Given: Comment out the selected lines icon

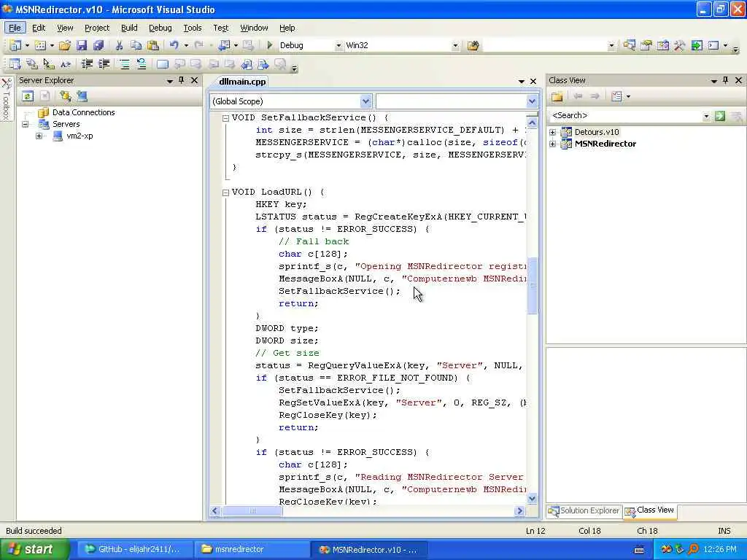Looking at the screenshot, I should pyautogui.click(x=125, y=64).
